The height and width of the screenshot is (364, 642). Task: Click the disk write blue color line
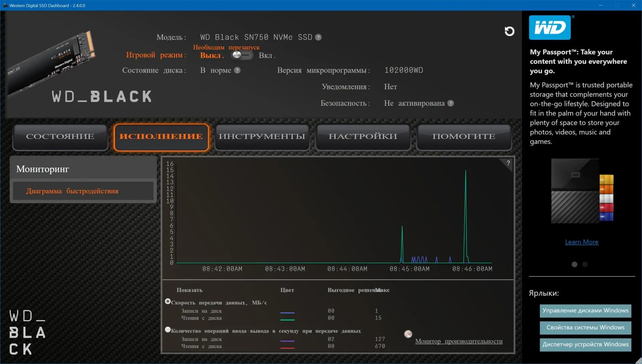[287, 313]
